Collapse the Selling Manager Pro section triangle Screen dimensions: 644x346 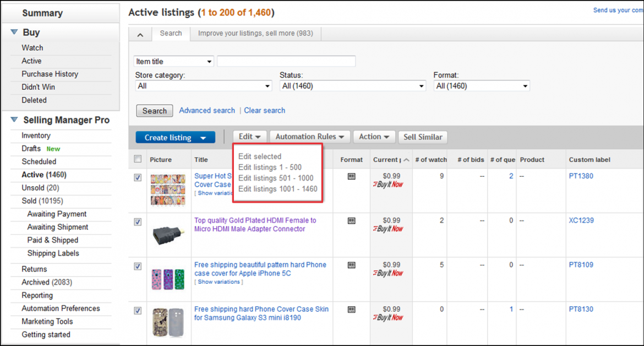[14, 120]
